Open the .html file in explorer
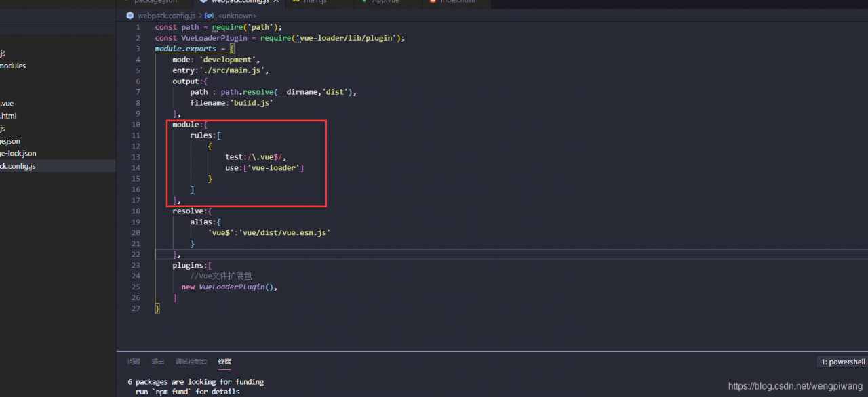Viewport: 868px width, 397px height. coord(8,116)
